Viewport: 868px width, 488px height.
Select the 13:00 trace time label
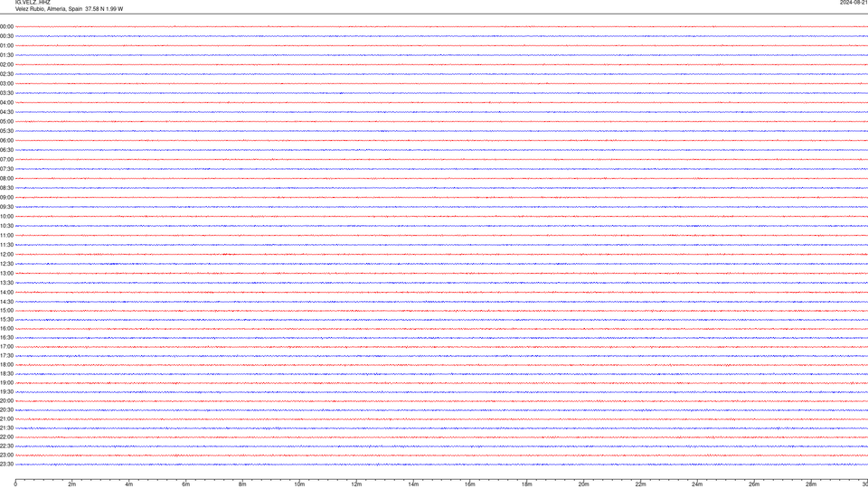point(6,273)
